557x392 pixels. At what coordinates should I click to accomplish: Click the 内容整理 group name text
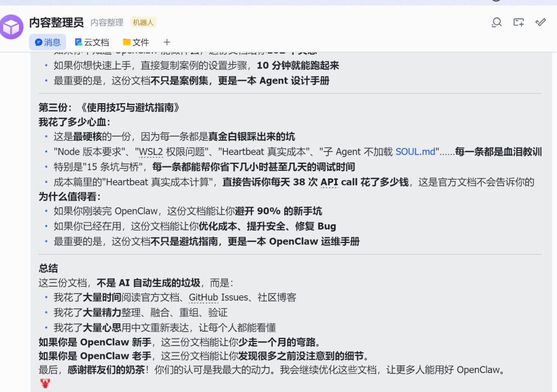tap(106, 23)
